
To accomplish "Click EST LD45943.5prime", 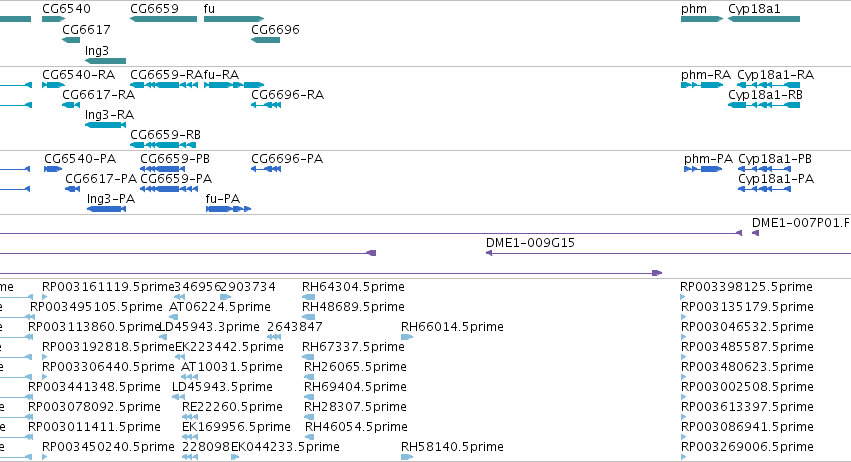I will 222,387.
